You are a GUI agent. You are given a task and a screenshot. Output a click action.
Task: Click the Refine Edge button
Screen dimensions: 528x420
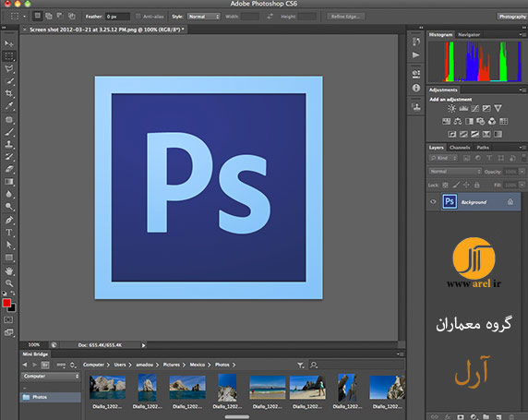pyautogui.click(x=345, y=17)
